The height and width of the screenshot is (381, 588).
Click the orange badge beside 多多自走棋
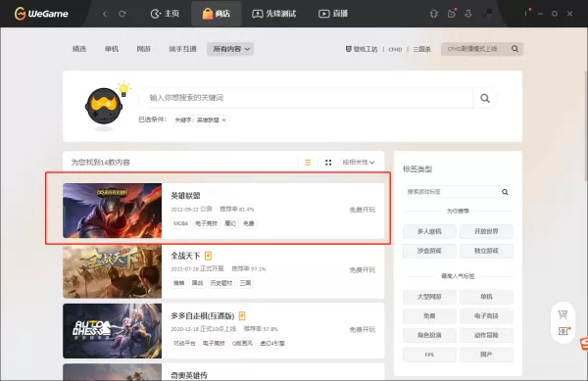coord(242,316)
